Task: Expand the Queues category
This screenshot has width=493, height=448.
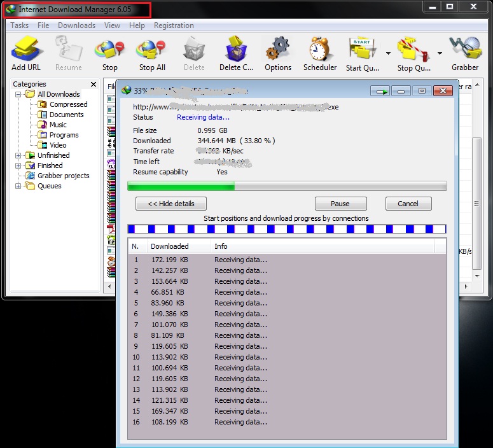Action: coord(18,186)
